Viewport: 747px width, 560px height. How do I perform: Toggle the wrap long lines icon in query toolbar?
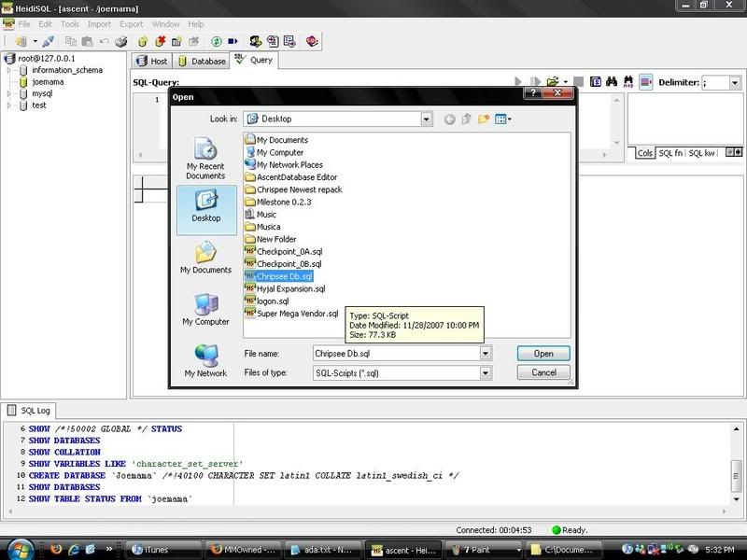click(x=645, y=82)
